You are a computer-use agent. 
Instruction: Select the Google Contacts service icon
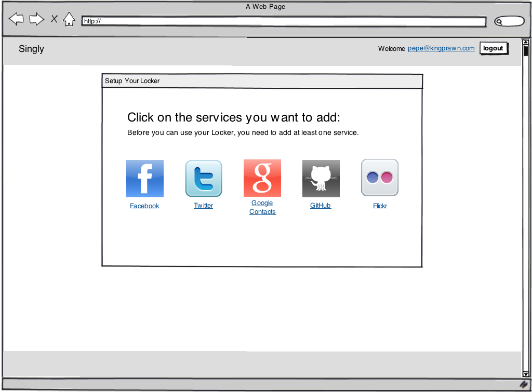(262, 178)
